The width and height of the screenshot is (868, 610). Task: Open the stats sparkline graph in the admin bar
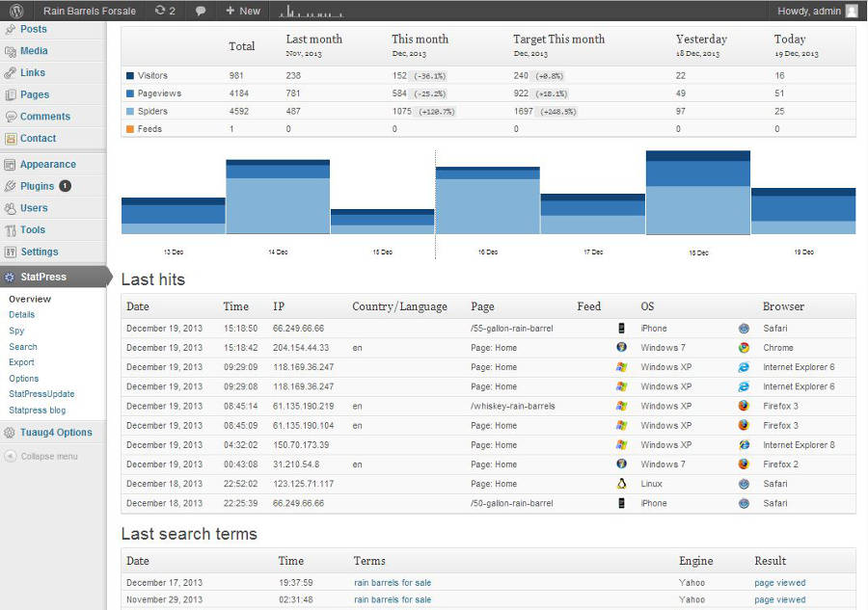[312, 11]
